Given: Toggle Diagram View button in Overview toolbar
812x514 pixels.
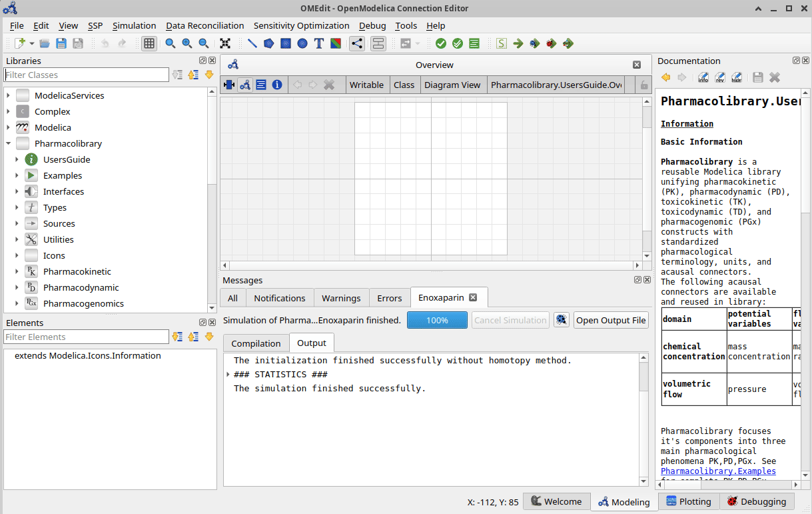Looking at the screenshot, I should [x=245, y=85].
